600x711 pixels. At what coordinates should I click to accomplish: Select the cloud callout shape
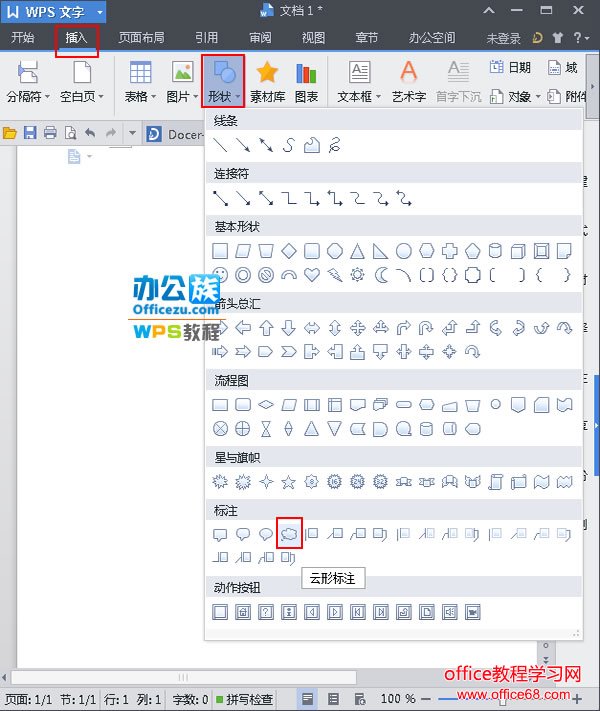pos(289,534)
